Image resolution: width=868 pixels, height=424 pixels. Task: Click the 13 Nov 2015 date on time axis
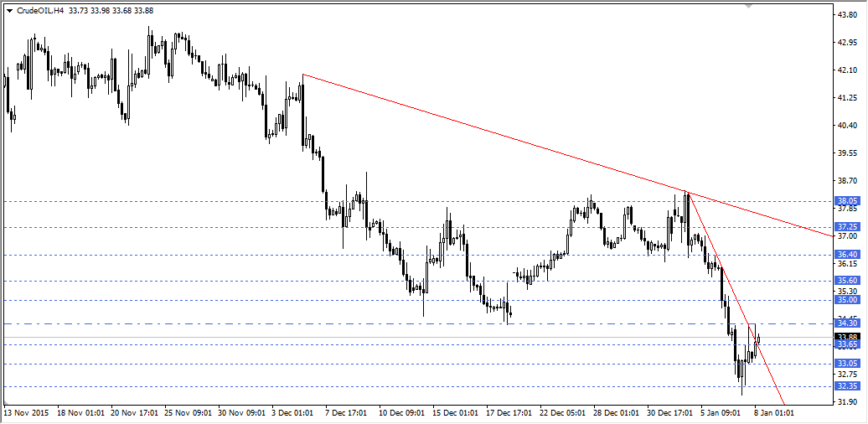click(x=25, y=413)
